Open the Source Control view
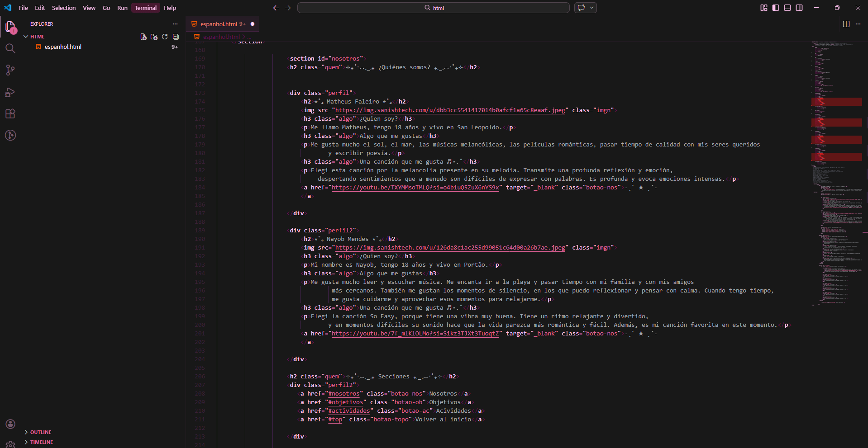 (10, 70)
